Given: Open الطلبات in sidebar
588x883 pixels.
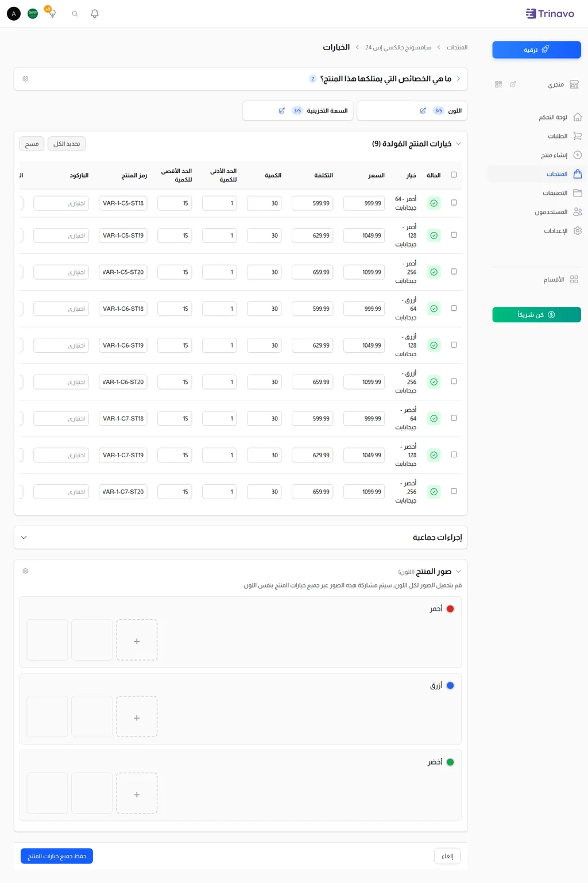Looking at the screenshot, I should 564,136.
